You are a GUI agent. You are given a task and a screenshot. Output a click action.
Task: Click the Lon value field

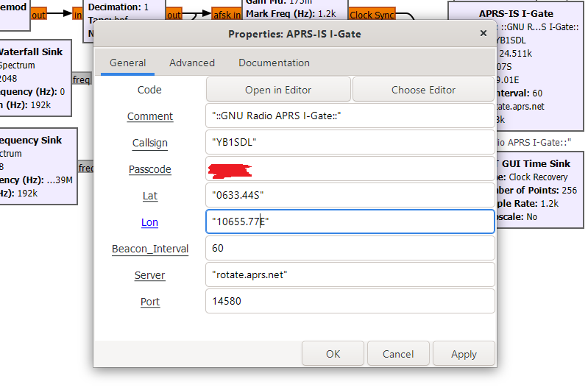(x=350, y=222)
